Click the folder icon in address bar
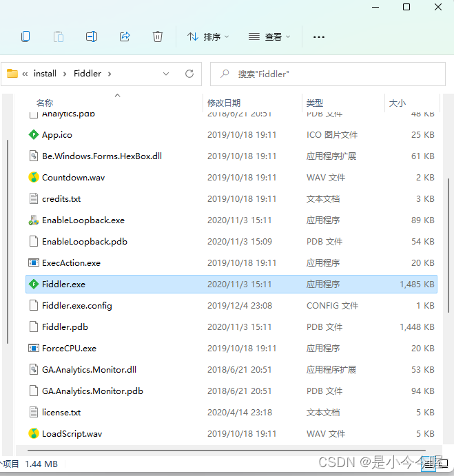Image resolution: width=454 pixels, height=476 pixels. [x=12, y=74]
